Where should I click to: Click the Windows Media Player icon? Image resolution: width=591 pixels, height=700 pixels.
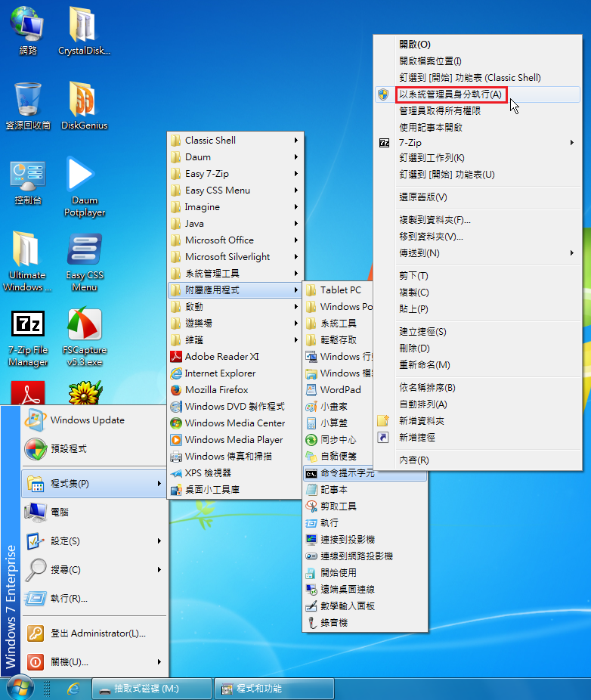point(176,440)
